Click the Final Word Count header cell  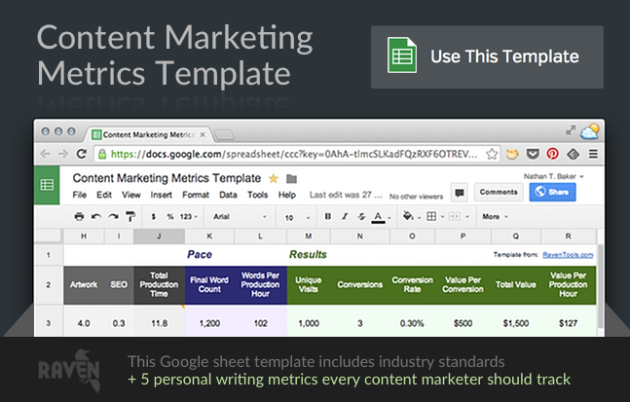click(x=209, y=285)
